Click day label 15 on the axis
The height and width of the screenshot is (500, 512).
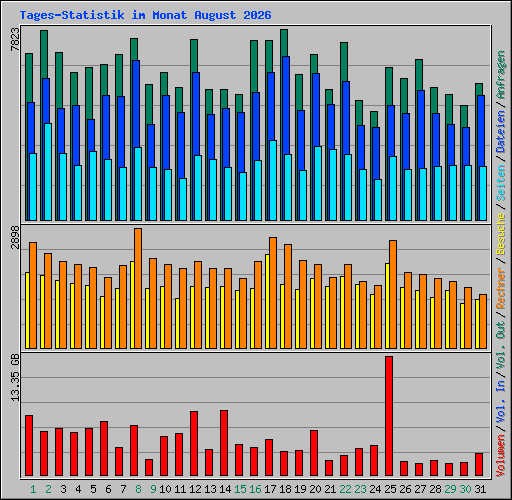click(240, 489)
